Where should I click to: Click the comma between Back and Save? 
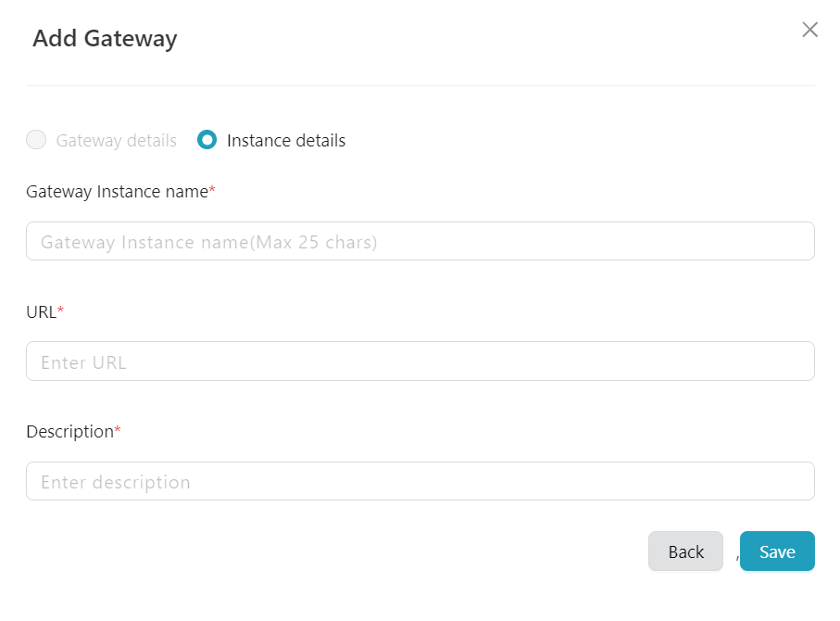[x=737, y=557]
